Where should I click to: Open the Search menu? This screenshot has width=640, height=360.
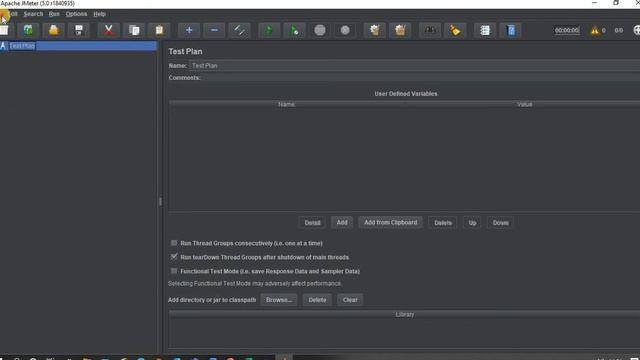coord(33,14)
